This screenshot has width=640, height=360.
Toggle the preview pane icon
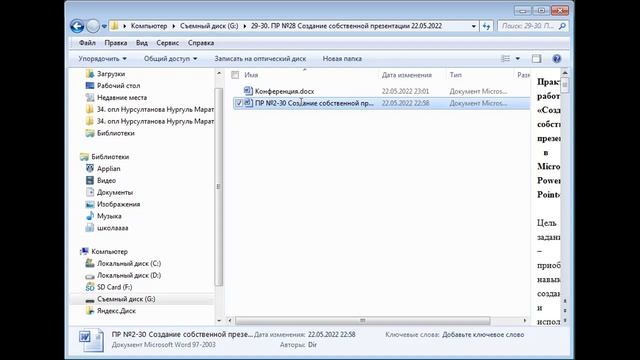click(536, 59)
